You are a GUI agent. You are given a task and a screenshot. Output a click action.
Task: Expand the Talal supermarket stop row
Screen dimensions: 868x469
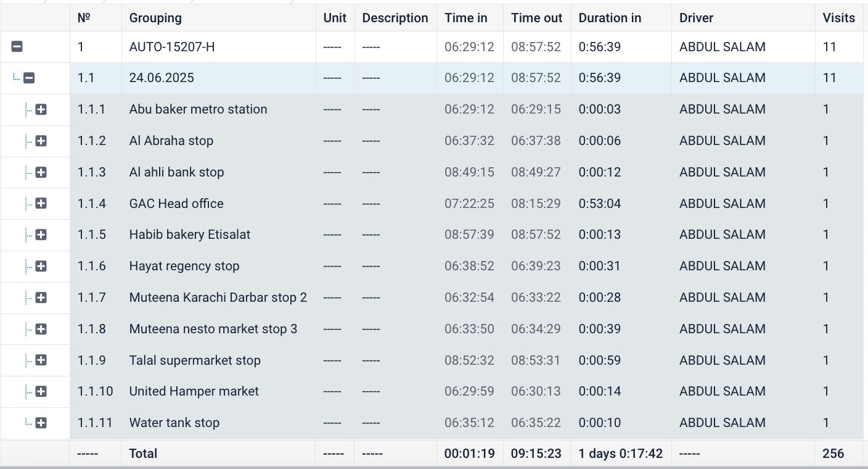pos(41,360)
